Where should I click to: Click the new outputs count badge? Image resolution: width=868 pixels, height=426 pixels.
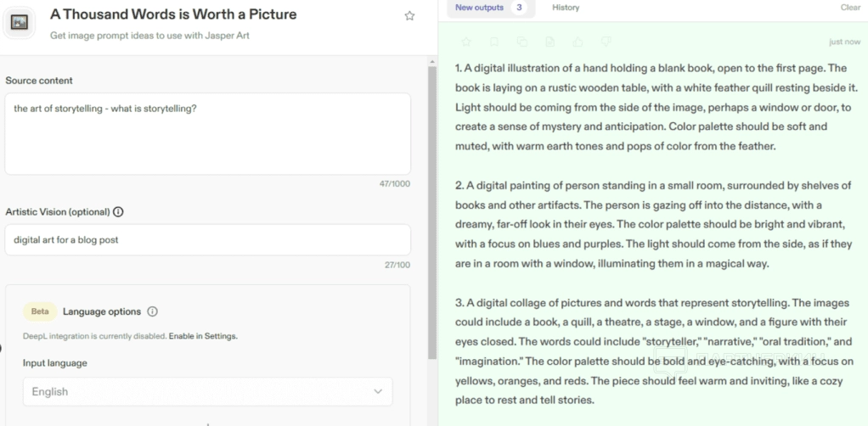tap(519, 8)
